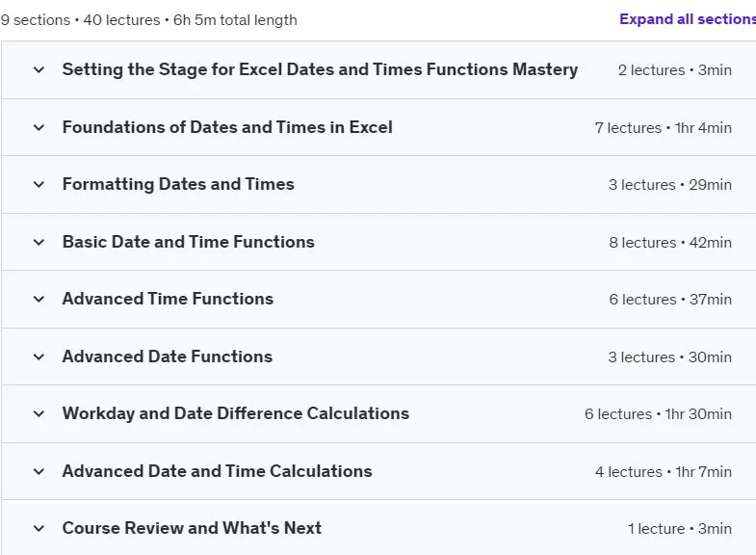Click the '3 lectures • 29min' text
756x555 pixels.
tap(670, 185)
